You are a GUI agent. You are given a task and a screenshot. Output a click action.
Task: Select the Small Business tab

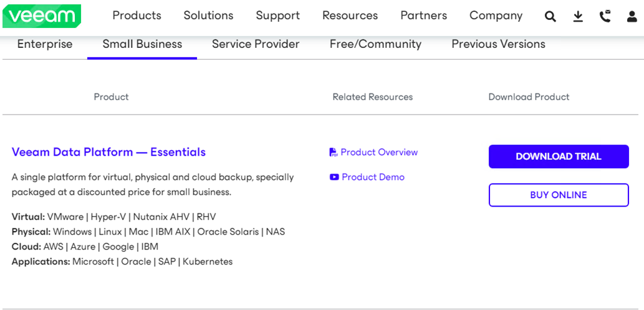click(142, 44)
